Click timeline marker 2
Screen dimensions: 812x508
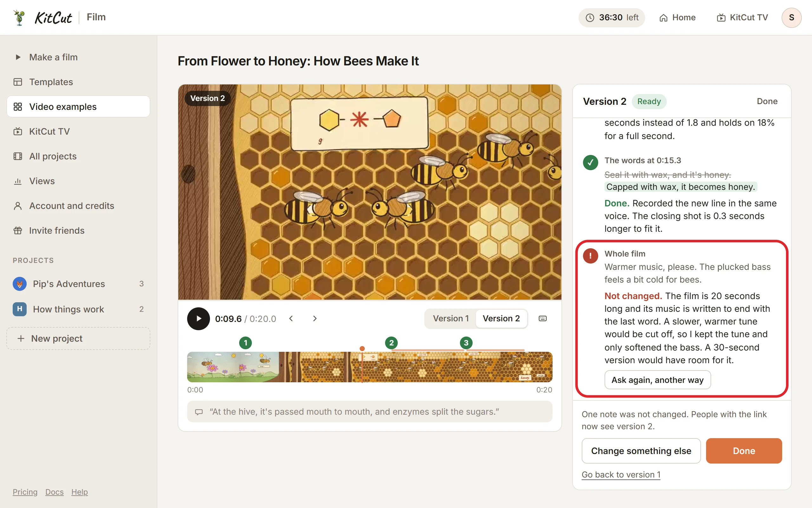point(391,343)
